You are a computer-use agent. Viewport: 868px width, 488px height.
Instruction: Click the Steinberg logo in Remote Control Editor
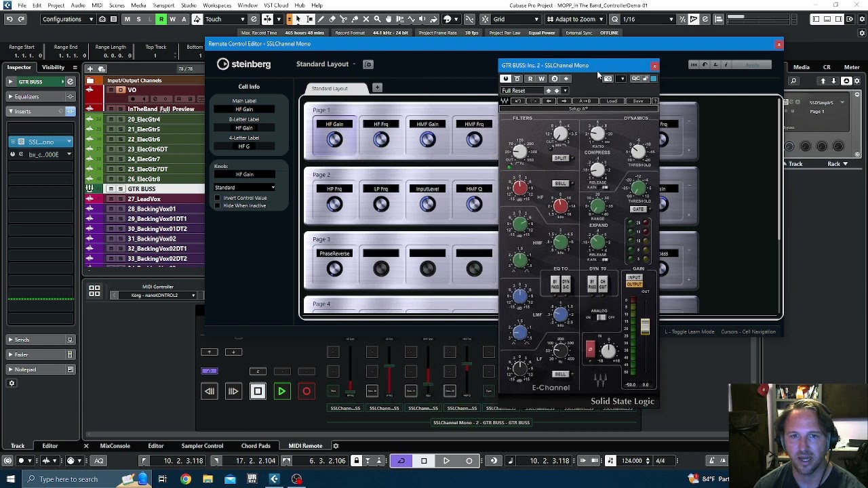243,64
